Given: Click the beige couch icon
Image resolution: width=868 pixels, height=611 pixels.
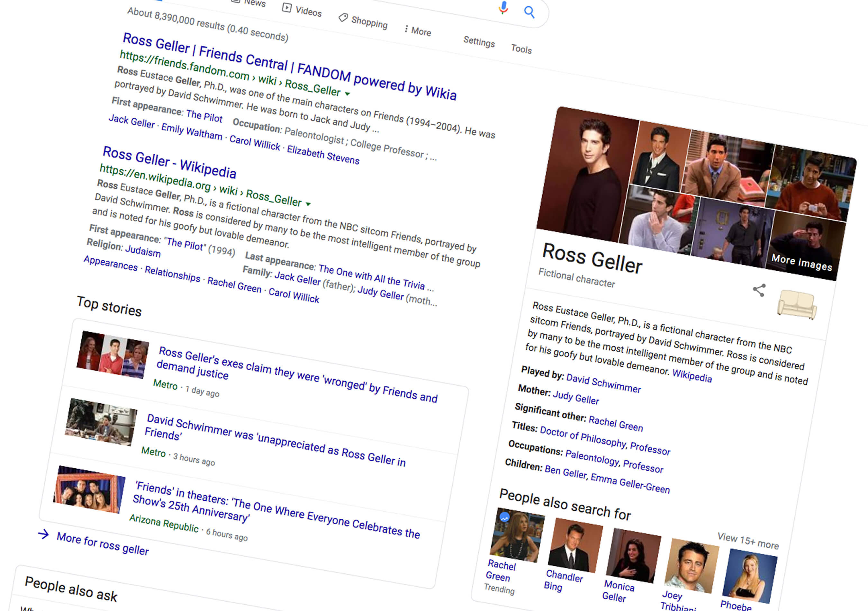Looking at the screenshot, I should click(x=797, y=305).
